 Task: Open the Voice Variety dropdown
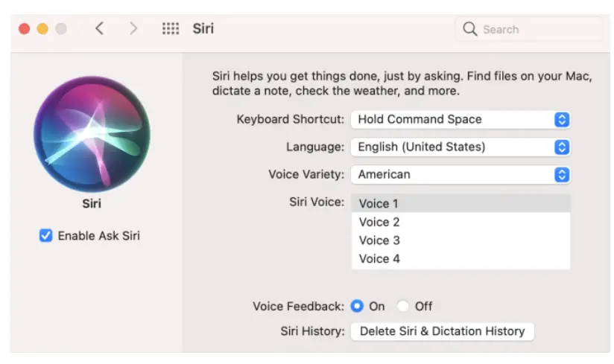pyautogui.click(x=460, y=174)
